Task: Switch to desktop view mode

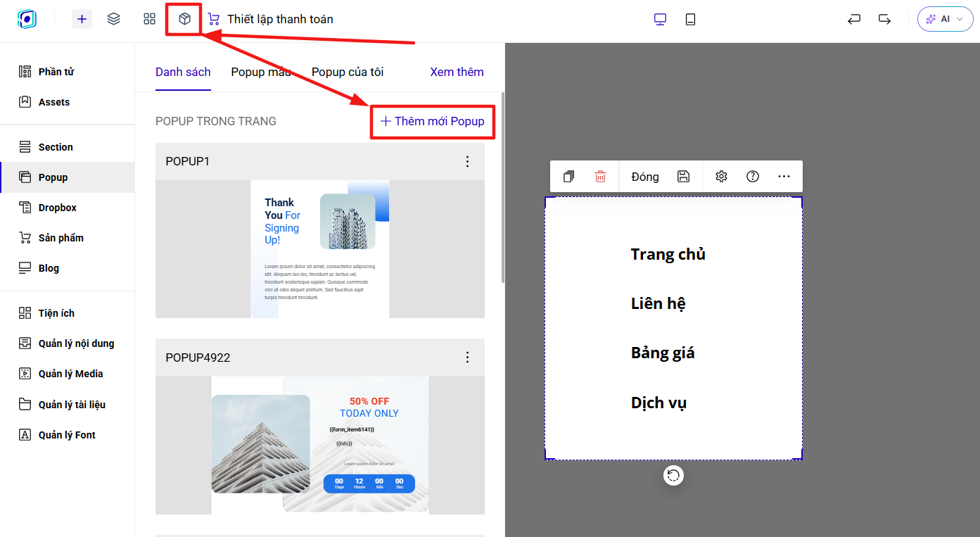Action: pyautogui.click(x=660, y=19)
